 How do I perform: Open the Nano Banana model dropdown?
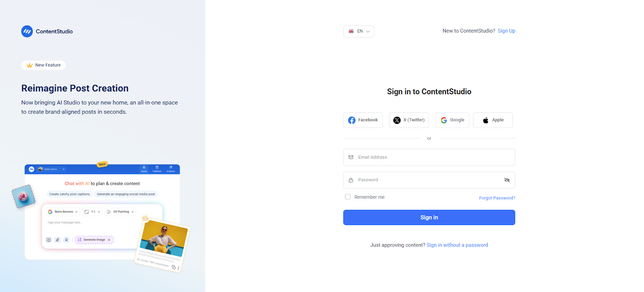(62, 211)
